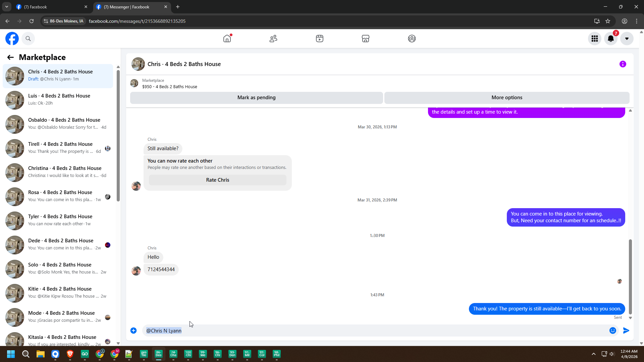Open the notifications bell
The height and width of the screenshot is (362, 644).
pos(611,39)
